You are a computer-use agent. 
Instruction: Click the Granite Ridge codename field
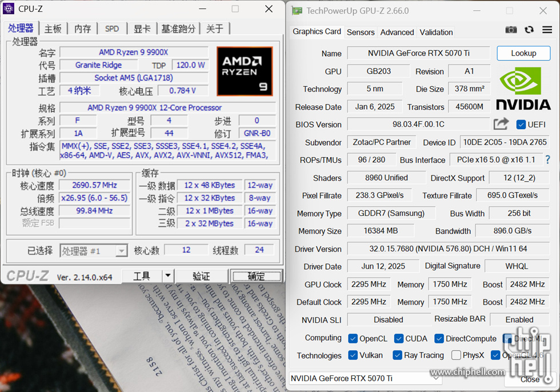tap(98, 65)
